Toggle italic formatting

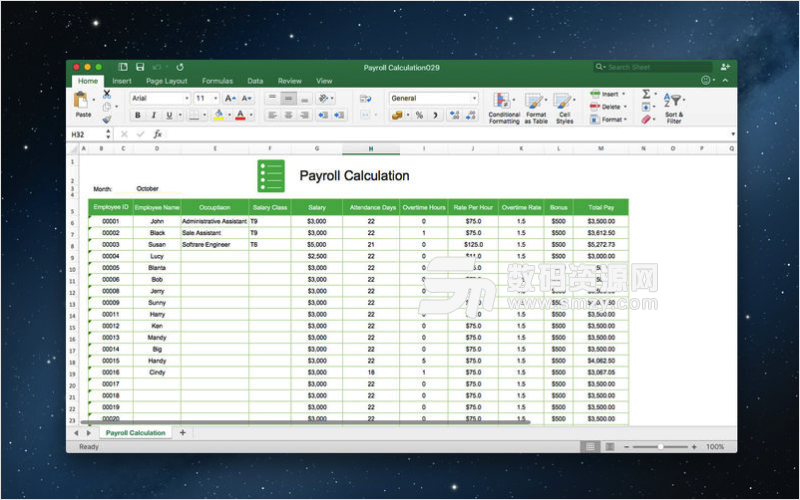(x=153, y=115)
